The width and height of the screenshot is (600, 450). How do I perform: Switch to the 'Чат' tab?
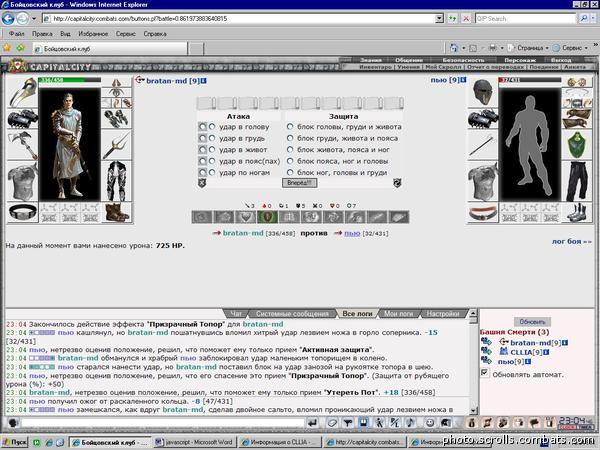[x=236, y=314]
